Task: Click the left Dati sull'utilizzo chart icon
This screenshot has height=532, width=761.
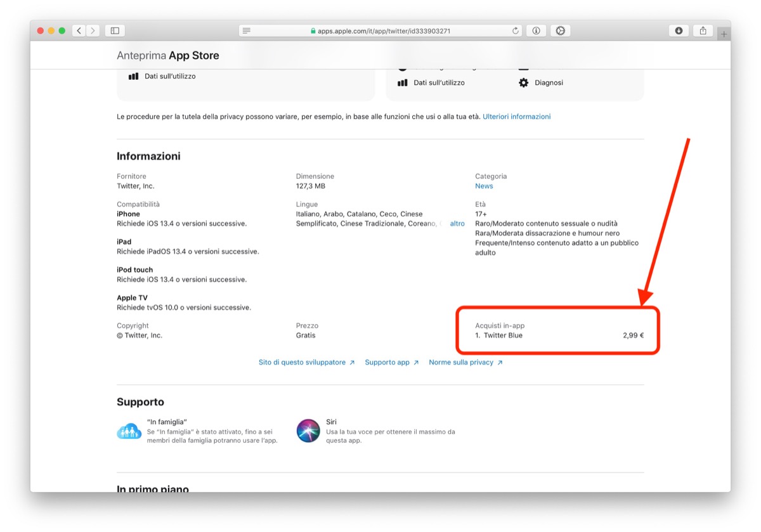Action: point(133,76)
